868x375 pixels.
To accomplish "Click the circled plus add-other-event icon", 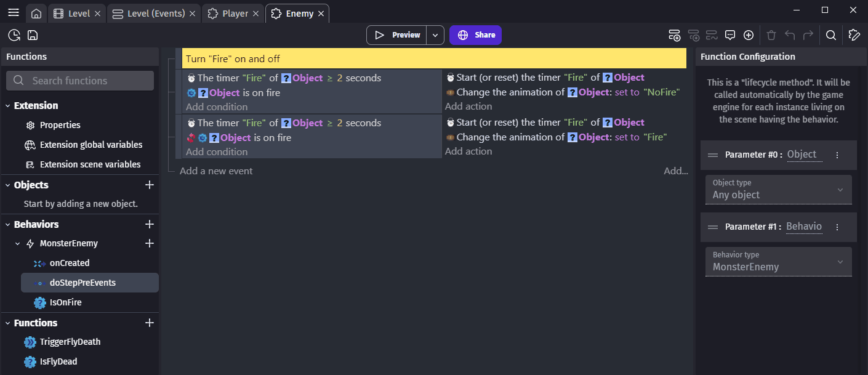I will [749, 35].
